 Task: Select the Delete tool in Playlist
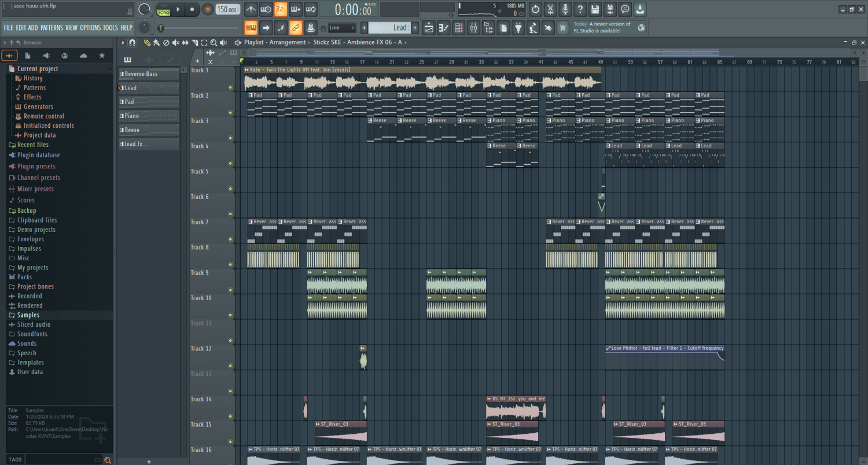click(x=166, y=43)
